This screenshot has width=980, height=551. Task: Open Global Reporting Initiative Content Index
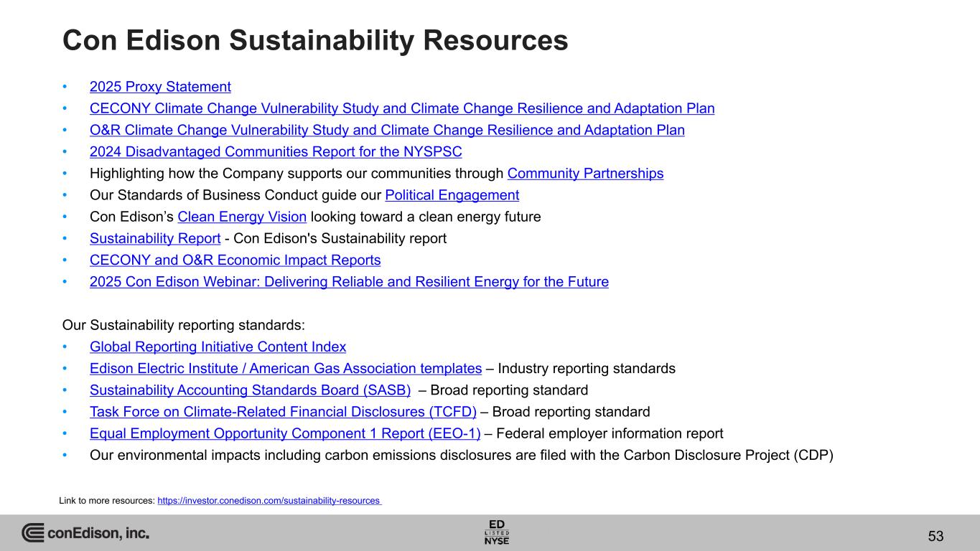(x=218, y=347)
